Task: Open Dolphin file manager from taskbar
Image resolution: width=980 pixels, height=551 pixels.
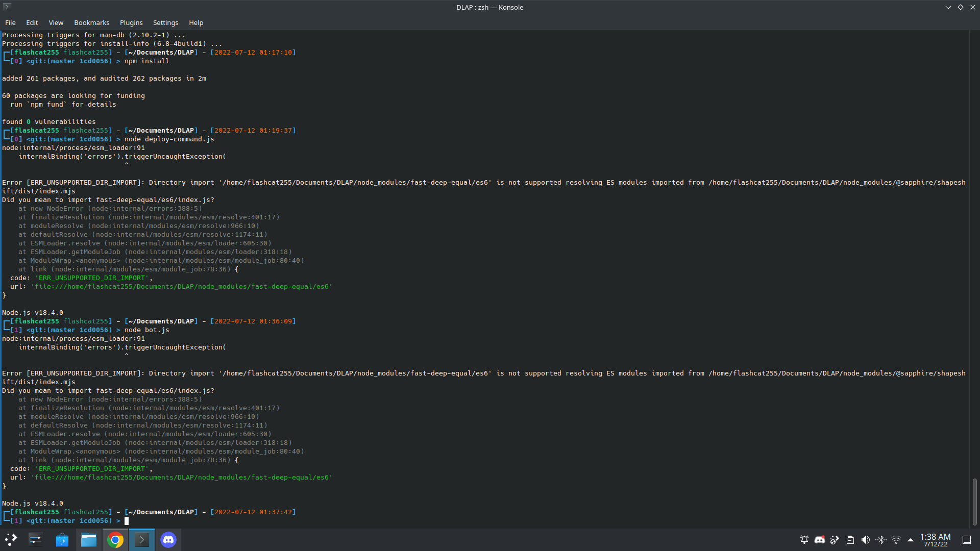Action: pos(89,540)
